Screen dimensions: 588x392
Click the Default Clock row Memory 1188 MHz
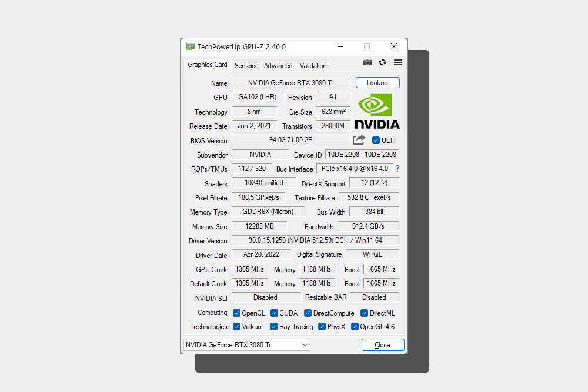tap(316, 283)
